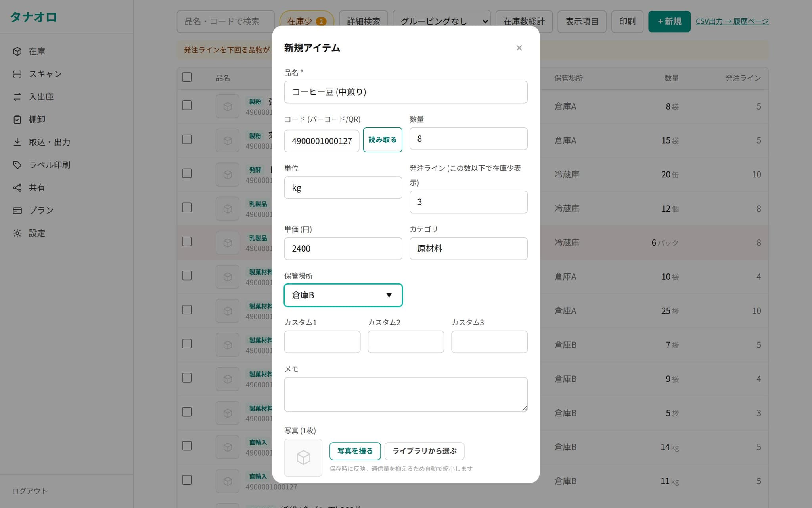
Task: Check the checkbox for the 15袋 row
Action: (187, 139)
